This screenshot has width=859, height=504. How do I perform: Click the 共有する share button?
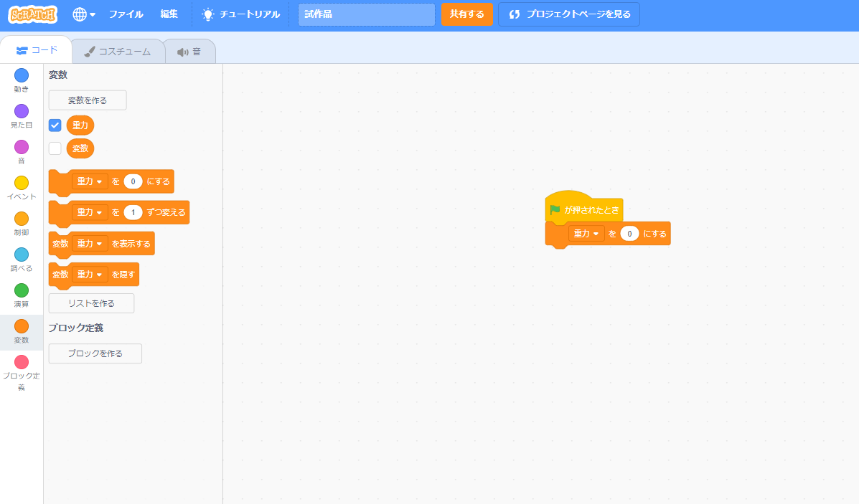(466, 15)
